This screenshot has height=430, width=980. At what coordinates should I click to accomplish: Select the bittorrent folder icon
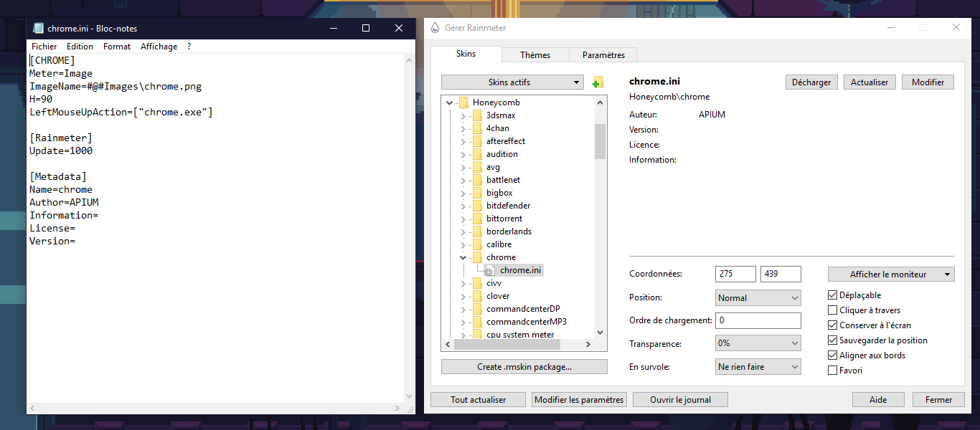(x=477, y=219)
